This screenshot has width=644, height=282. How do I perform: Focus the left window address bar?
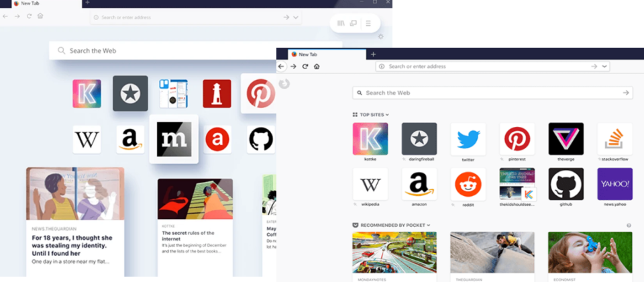(x=197, y=17)
